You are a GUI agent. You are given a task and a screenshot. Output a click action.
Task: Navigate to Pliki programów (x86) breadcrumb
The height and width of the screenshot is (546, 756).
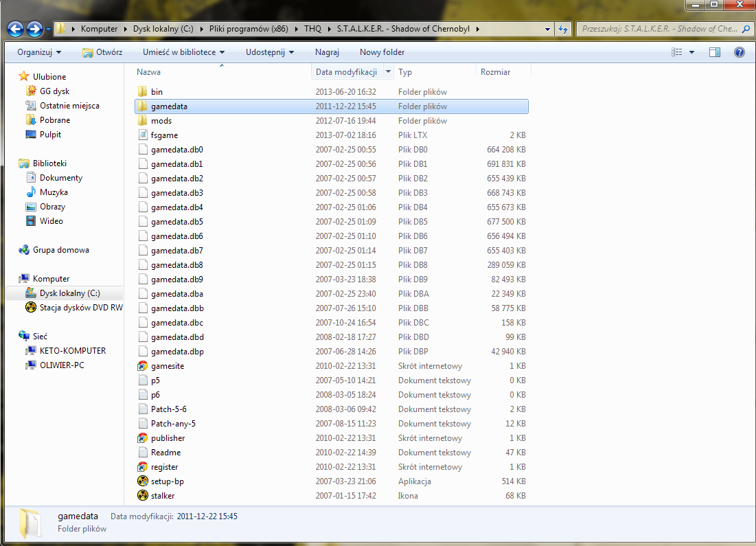(x=249, y=29)
